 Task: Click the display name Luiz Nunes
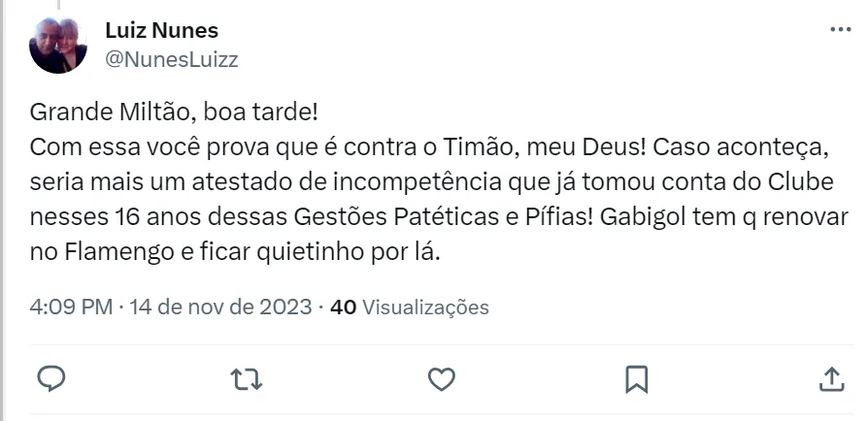pos(161,31)
